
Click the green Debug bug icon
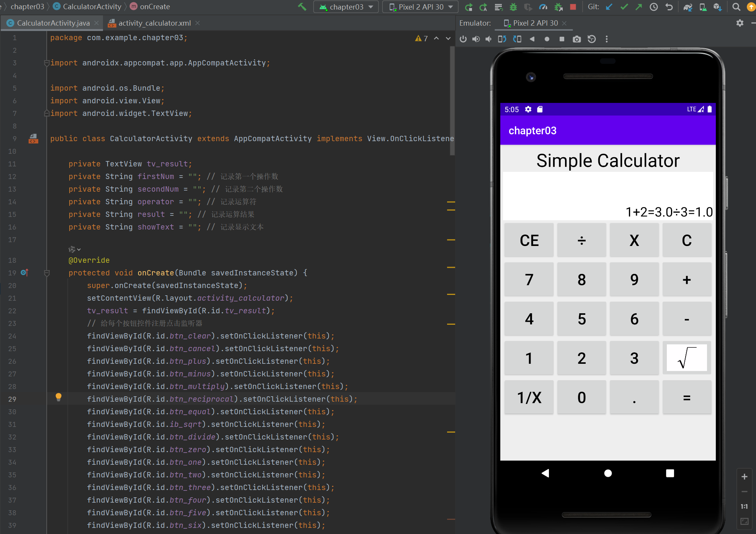point(513,7)
